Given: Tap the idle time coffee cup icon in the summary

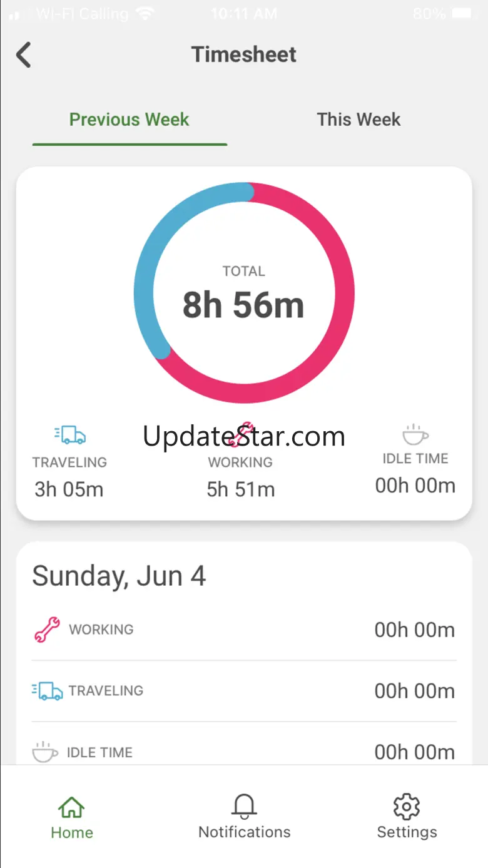Looking at the screenshot, I should (415, 434).
